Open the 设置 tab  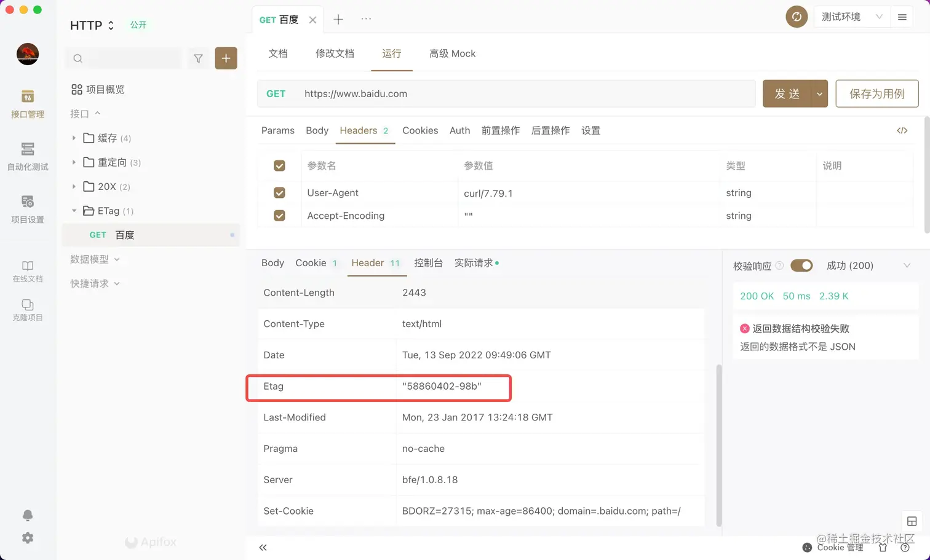click(590, 130)
